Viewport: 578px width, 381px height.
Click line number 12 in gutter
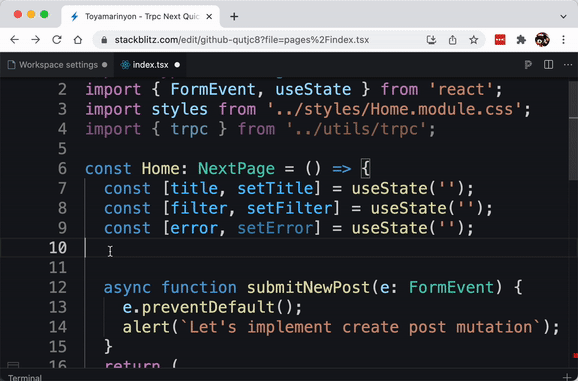pos(58,287)
